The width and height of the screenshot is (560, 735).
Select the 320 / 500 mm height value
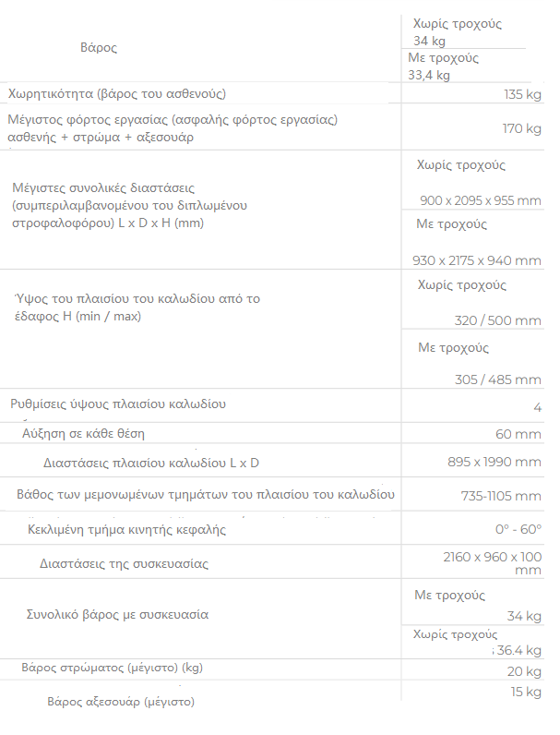[x=497, y=320]
